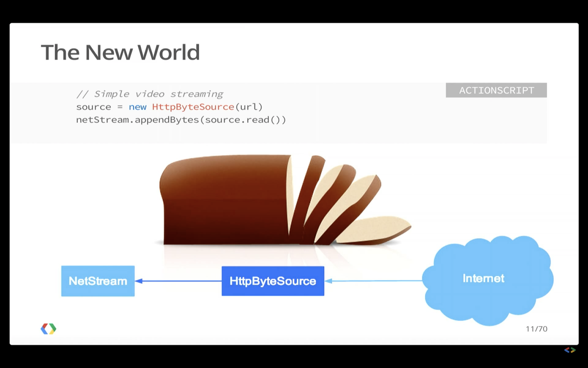Click the Simple video streaming comment line
The height and width of the screenshot is (368, 588).
pyautogui.click(x=150, y=94)
